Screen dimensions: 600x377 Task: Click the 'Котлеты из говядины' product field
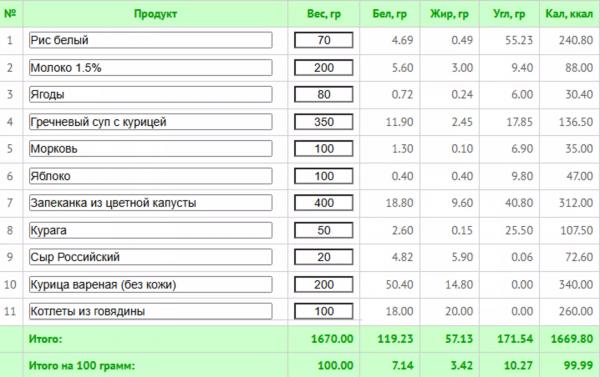(x=150, y=311)
